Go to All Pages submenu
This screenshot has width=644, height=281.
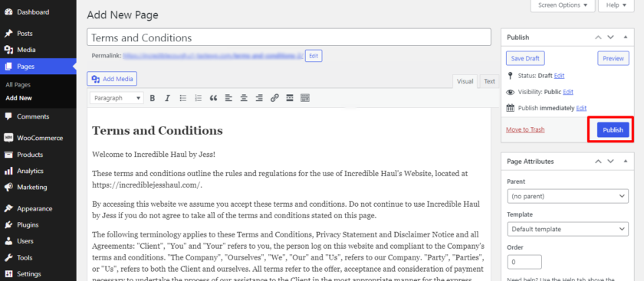pyautogui.click(x=18, y=85)
